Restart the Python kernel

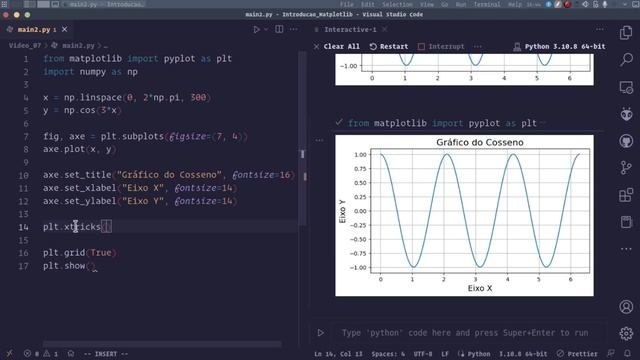click(389, 47)
